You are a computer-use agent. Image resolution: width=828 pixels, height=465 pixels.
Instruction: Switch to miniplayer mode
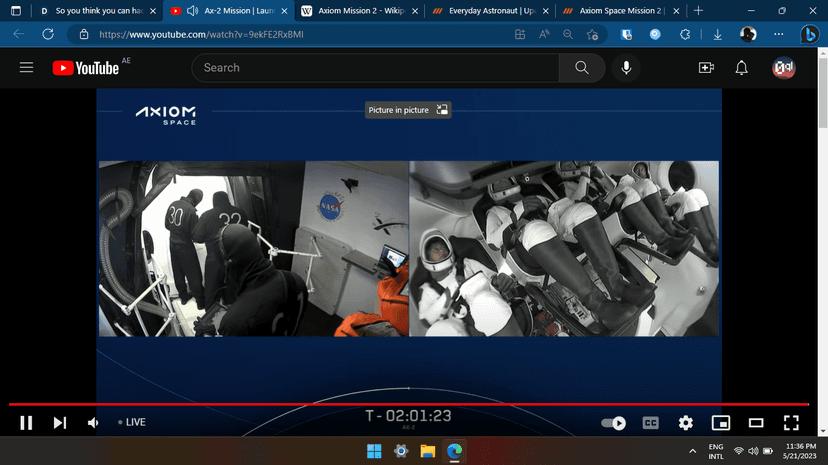point(720,423)
